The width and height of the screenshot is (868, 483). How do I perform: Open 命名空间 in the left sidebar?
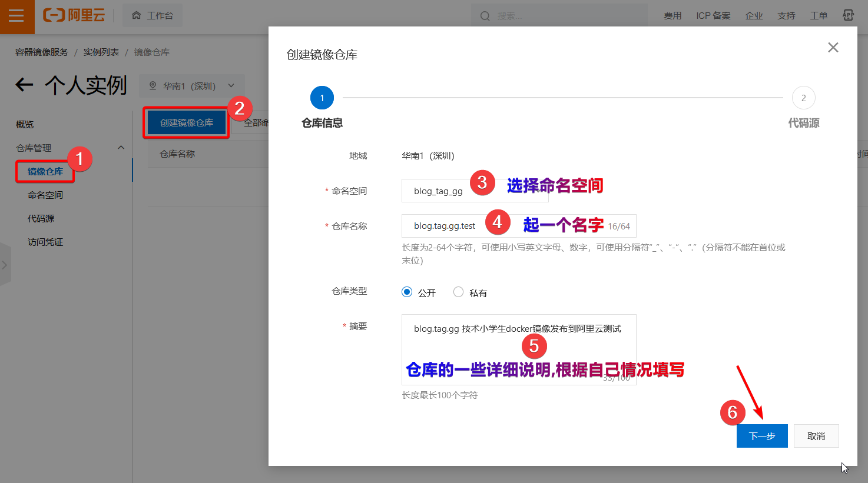tap(45, 195)
